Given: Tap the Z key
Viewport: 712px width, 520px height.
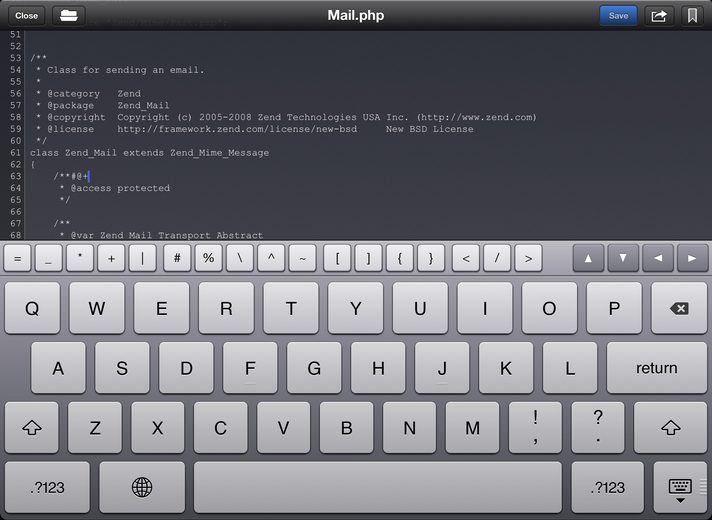Looking at the screenshot, I should pos(95,427).
